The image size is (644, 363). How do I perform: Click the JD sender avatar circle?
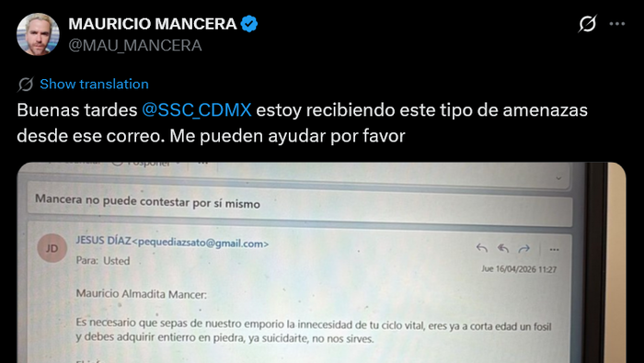click(52, 248)
